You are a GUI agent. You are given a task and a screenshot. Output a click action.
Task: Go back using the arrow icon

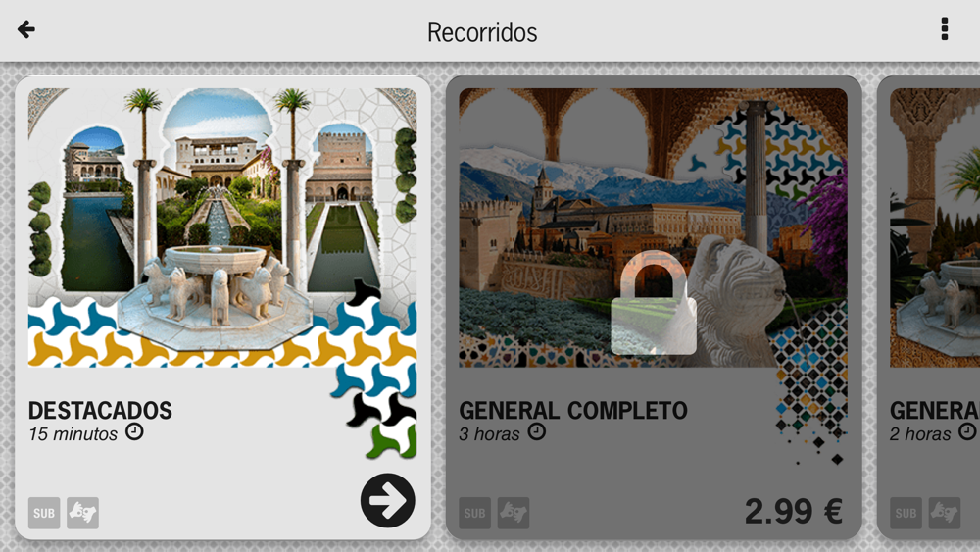click(26, 29)
